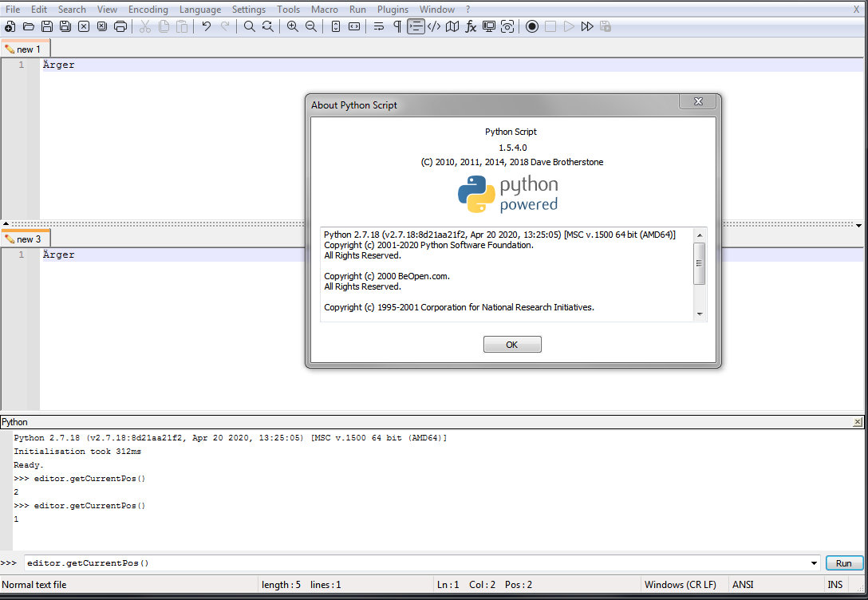Open user defined language dialog icon

click(x=434, y=26)
